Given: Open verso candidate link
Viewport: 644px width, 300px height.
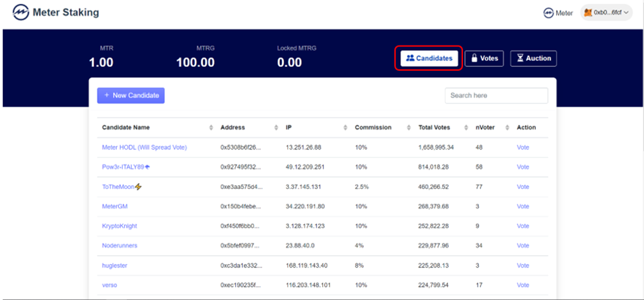Looking at the screenshot, I should tap(109, 285).
